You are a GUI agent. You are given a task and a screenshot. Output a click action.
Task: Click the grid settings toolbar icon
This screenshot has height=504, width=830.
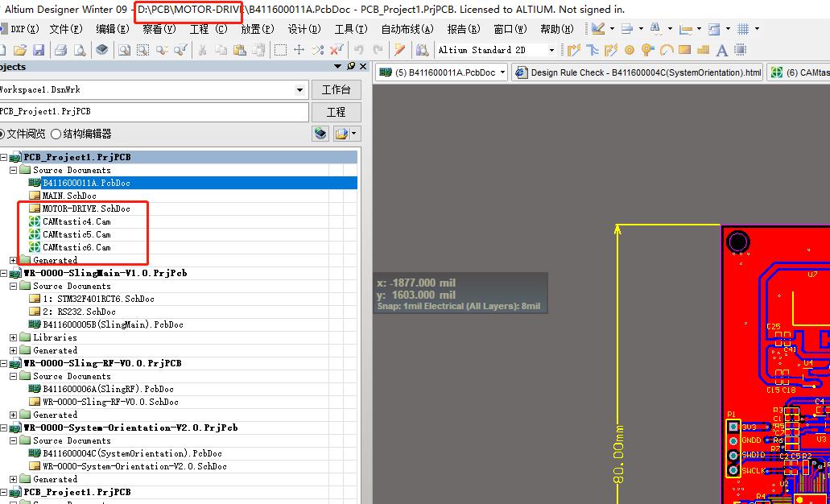coord(744,29)
